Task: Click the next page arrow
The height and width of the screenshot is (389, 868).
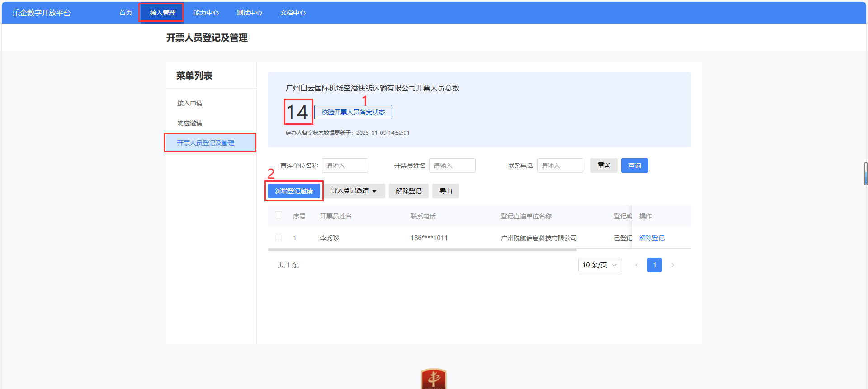Action: point(673,265)
